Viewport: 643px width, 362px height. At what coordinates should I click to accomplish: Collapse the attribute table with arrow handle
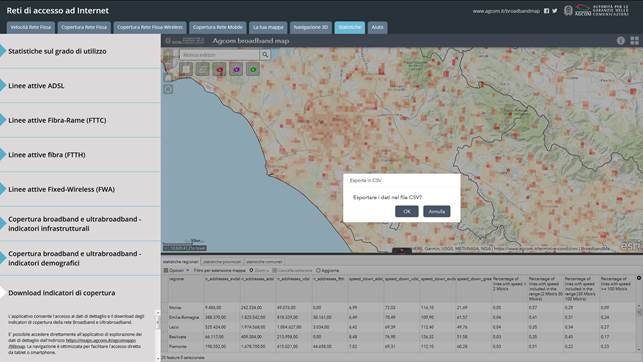click(402, 250)
